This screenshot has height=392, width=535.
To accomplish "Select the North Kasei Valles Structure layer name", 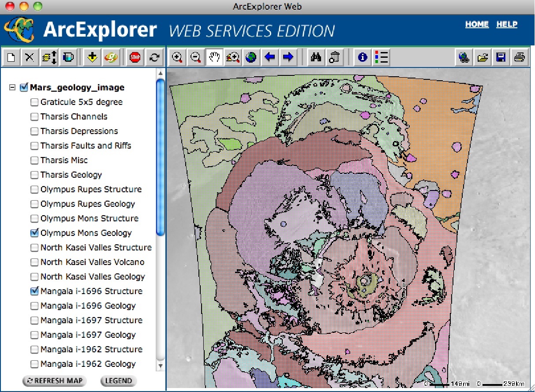I will tap(96, 248).
